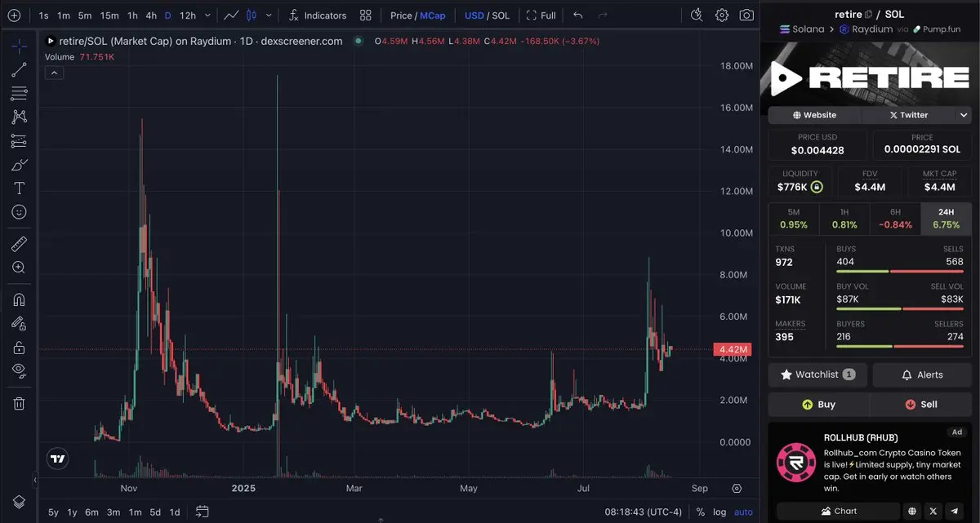980x523 pixels.
Task: Click the 4.42M current price label
Action: [x=732, y=350]
